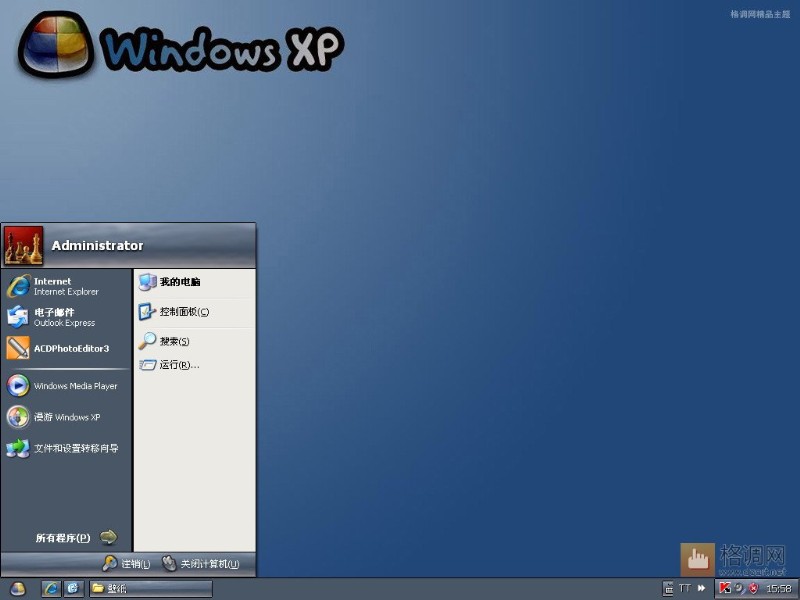Open the red shield security alert icon
Image resolution: width=800 pixels, height=600 pixels.
click(x=753, y=588)
